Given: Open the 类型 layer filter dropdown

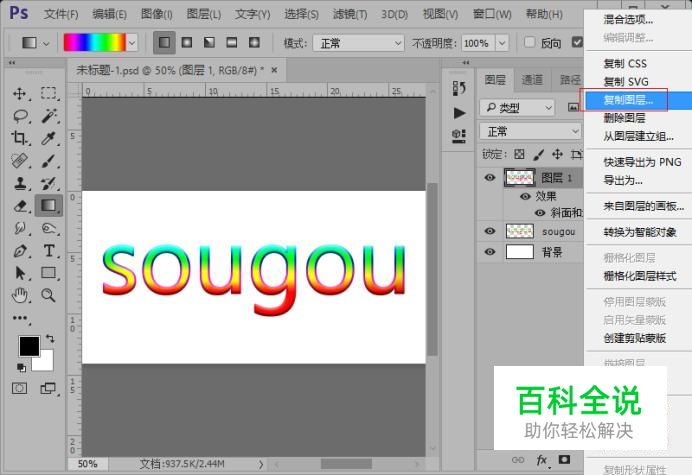Looking at the screenshot, I should point(517,108).
